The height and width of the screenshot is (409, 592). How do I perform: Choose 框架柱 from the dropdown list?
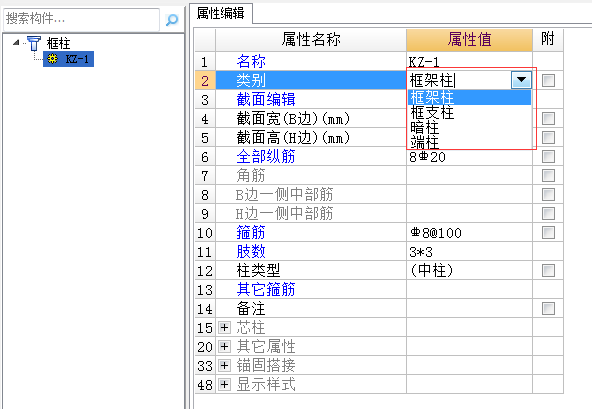(469, 97)
